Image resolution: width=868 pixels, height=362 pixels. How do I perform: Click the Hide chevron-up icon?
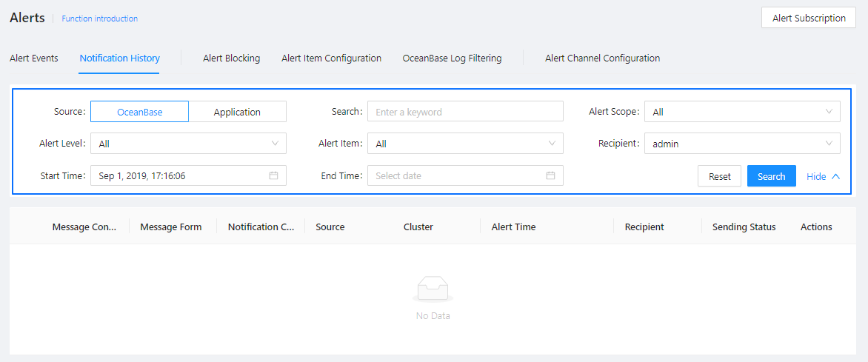(x=835, y=176)
